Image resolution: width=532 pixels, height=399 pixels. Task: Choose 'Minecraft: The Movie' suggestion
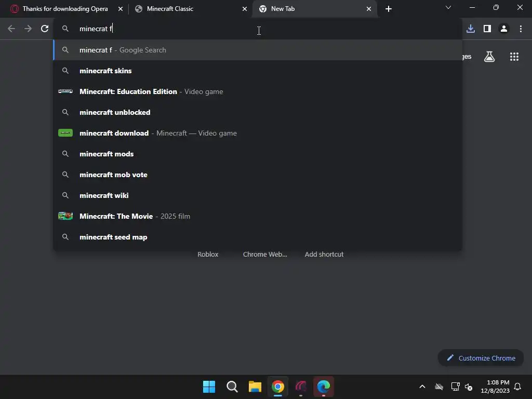pyautogui.click(x=258, y=216)
